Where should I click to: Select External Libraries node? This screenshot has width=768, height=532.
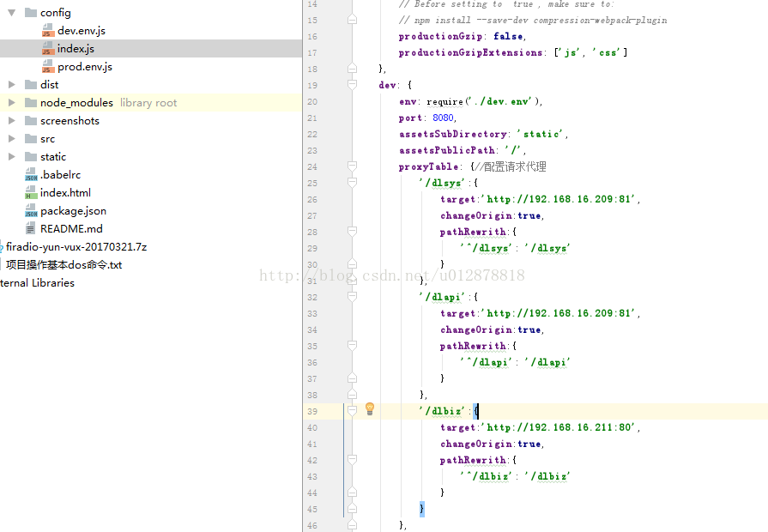37,283
